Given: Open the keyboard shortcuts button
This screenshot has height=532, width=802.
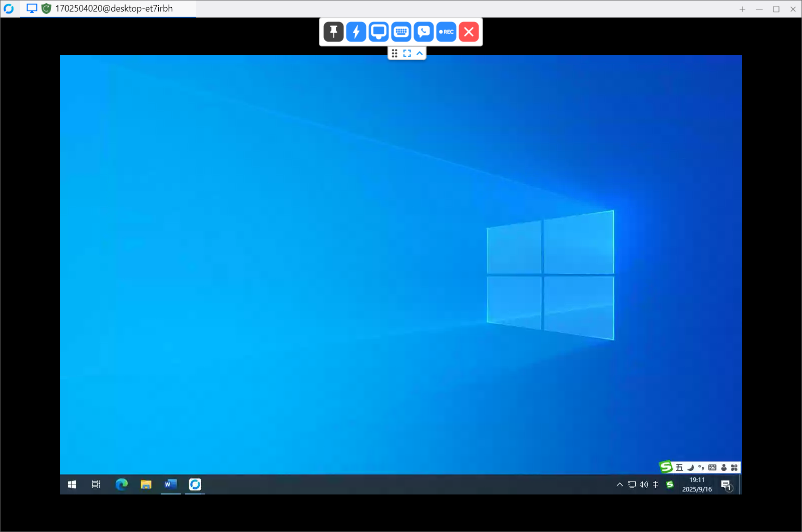Looking at the screenshot, I should 401,32.
